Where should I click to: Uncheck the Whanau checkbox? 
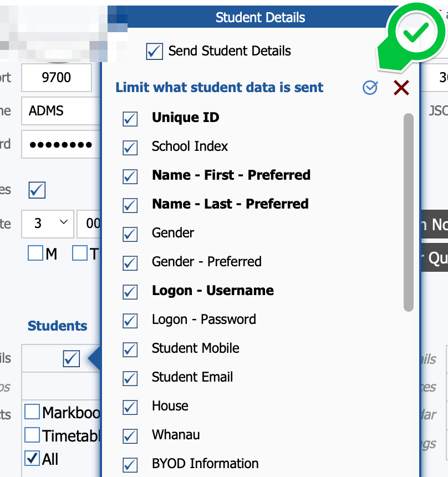pyautogui.click(x=130, y=435)
